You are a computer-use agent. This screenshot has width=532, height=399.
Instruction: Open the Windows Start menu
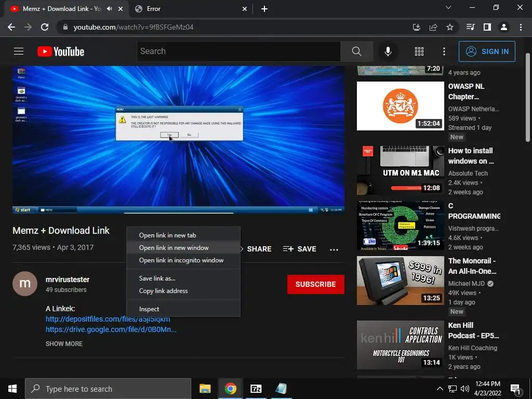(x=12, y=389)
